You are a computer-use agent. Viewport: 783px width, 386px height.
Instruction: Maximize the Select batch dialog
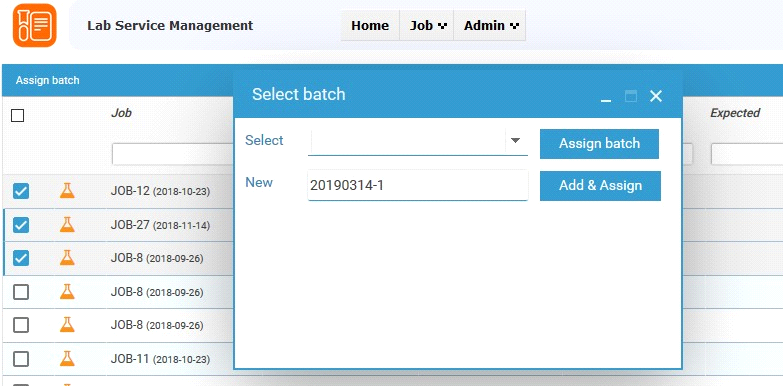631,96
